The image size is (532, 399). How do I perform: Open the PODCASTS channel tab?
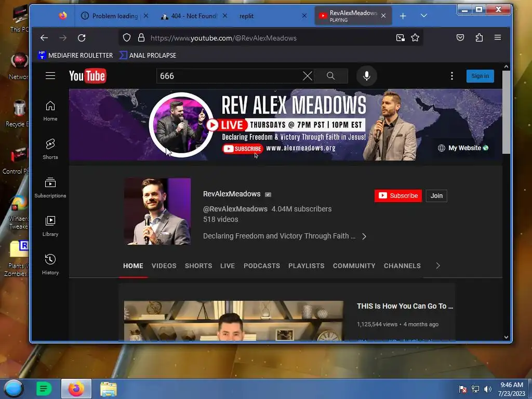click(262, 265)
